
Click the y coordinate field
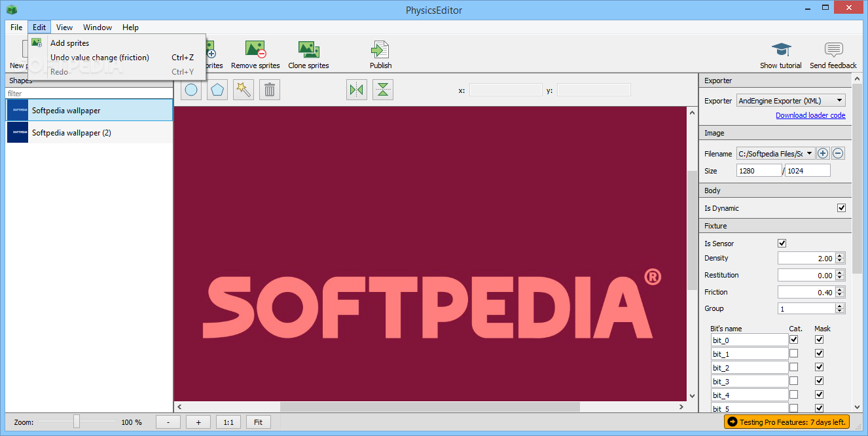pos(594,90)
